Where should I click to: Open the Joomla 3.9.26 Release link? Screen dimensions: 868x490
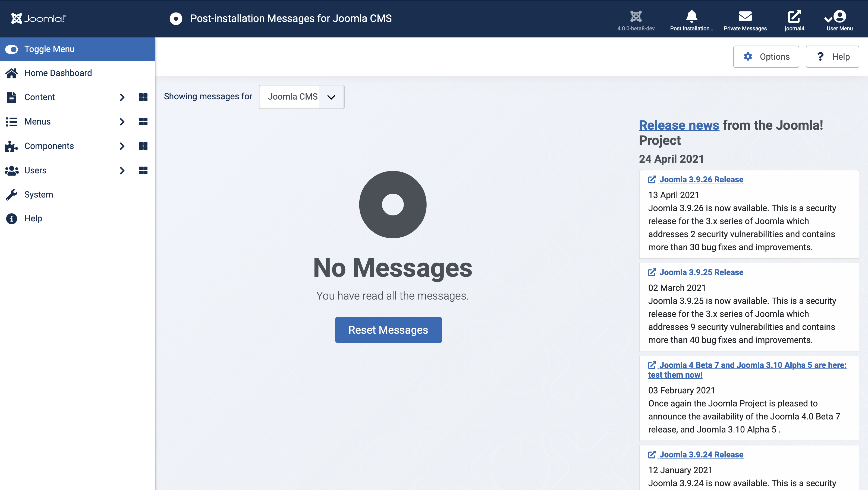tap(696, 179)
